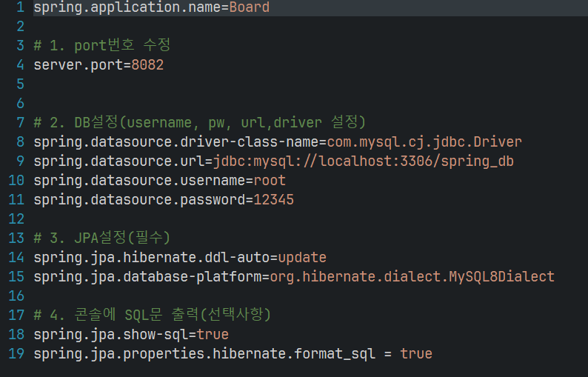Click 'spring.jpa.properties.hibernate.format_sql' key
This screenshot has height=377, width=588.
tap(204, 354)
